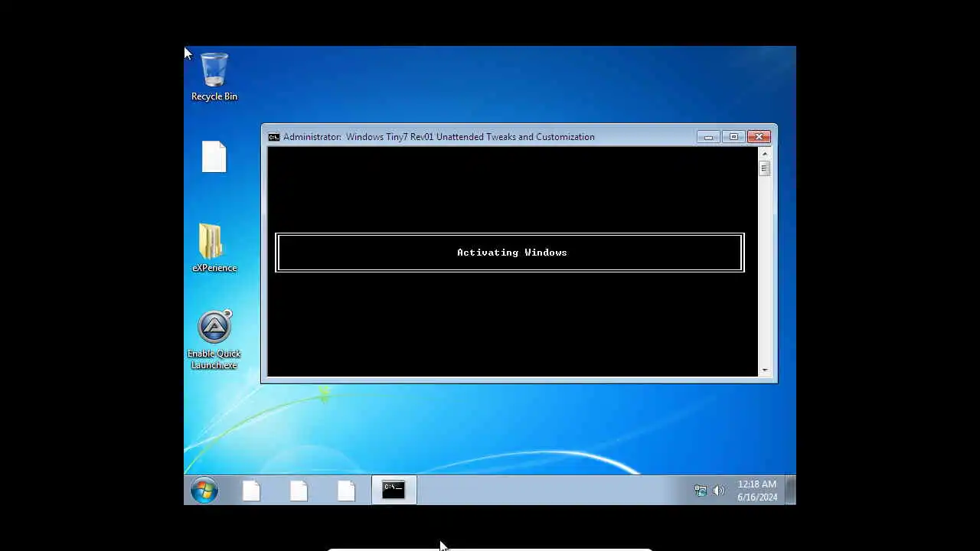Click the 'Activating Windows' text in console
The width and height of the screenshot is (980, 551).
tap(512, 253)
